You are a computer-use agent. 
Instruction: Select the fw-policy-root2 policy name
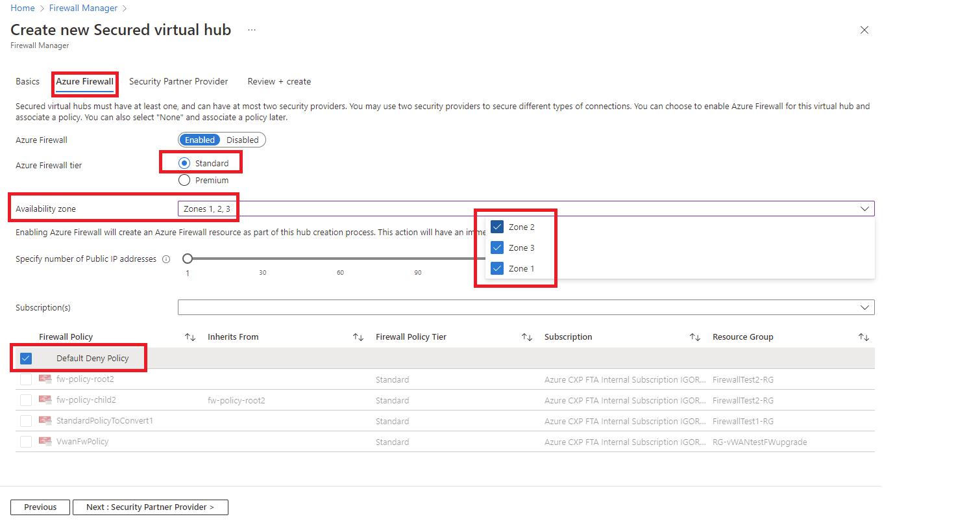point(85,379)
